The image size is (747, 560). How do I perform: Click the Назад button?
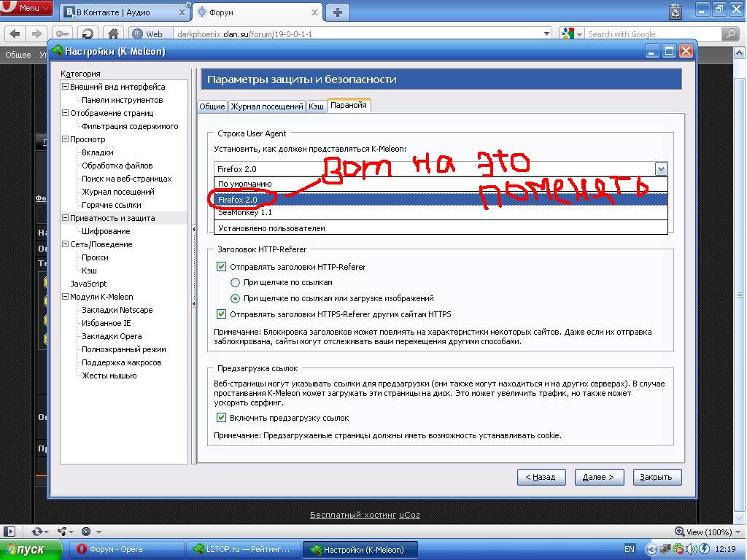coord(541,477)
